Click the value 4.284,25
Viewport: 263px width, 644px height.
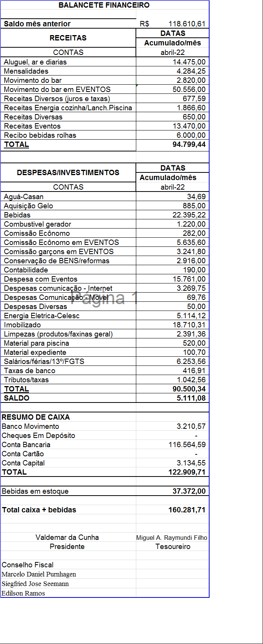(x=191, y=71)
